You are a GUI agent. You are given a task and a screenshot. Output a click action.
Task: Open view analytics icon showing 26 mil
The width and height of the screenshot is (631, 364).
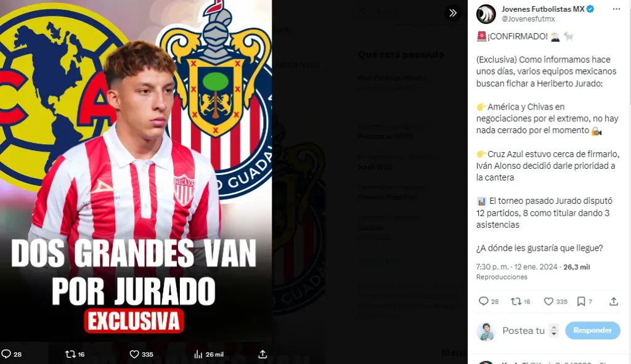[x=198, y=354]
